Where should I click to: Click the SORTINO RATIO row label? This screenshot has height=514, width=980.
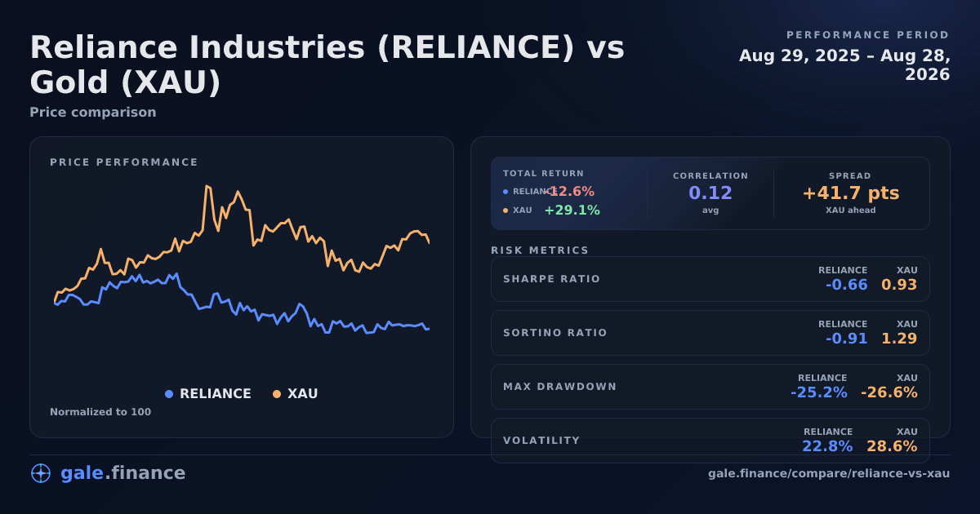pos(555,333)
